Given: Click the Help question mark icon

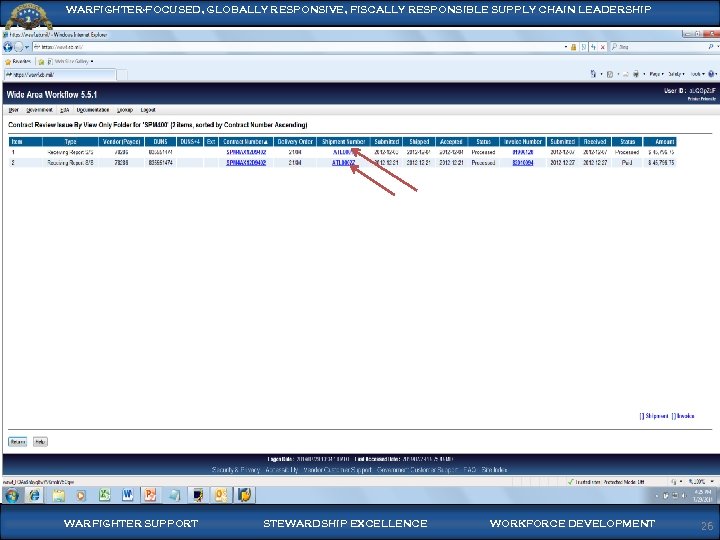Looking at the screenshot, I should coord(712,74).
